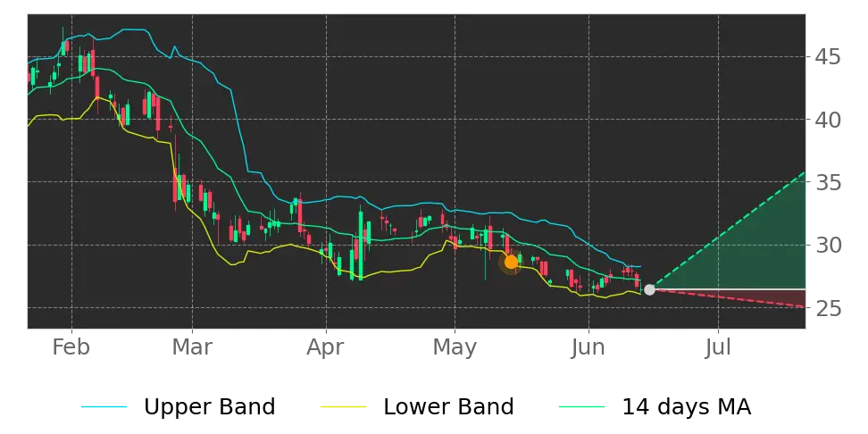Click the May x-axis label
868x434 pixels.
(x=455, y=349)
